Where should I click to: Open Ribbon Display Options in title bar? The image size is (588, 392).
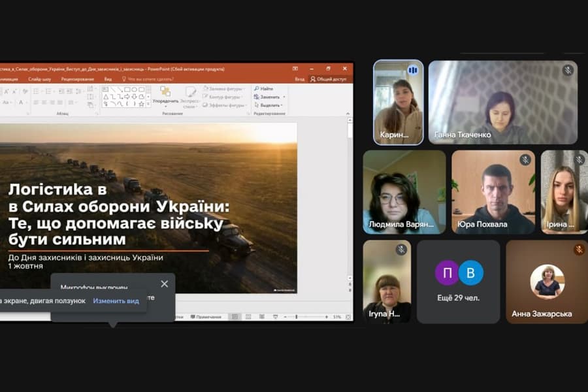(x=295, y=69)
